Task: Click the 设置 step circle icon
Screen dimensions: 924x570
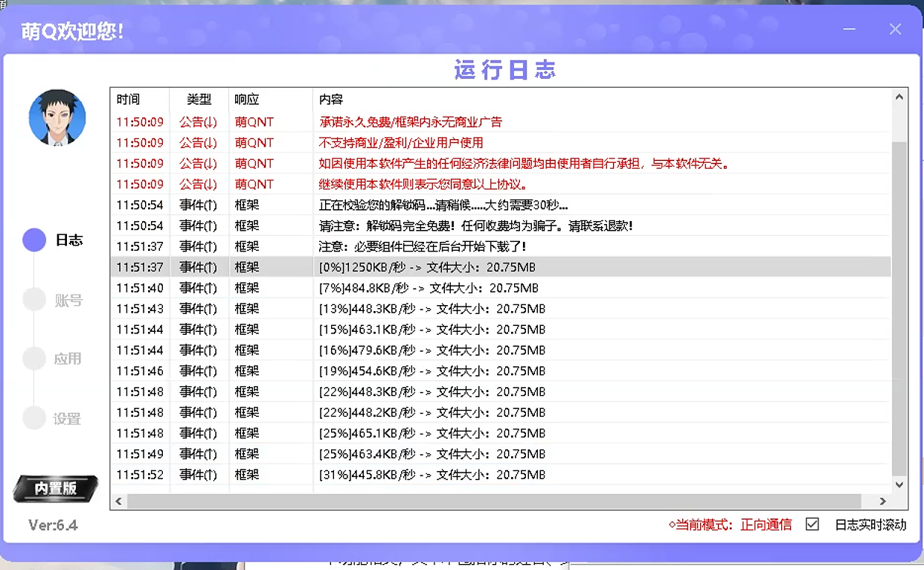Action: (34, 418)
